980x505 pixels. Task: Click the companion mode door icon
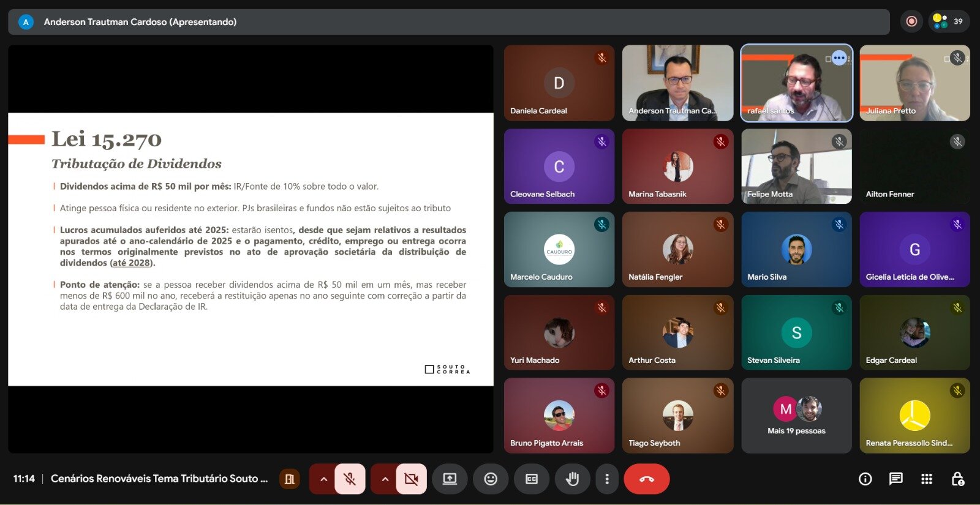[289, 479]
